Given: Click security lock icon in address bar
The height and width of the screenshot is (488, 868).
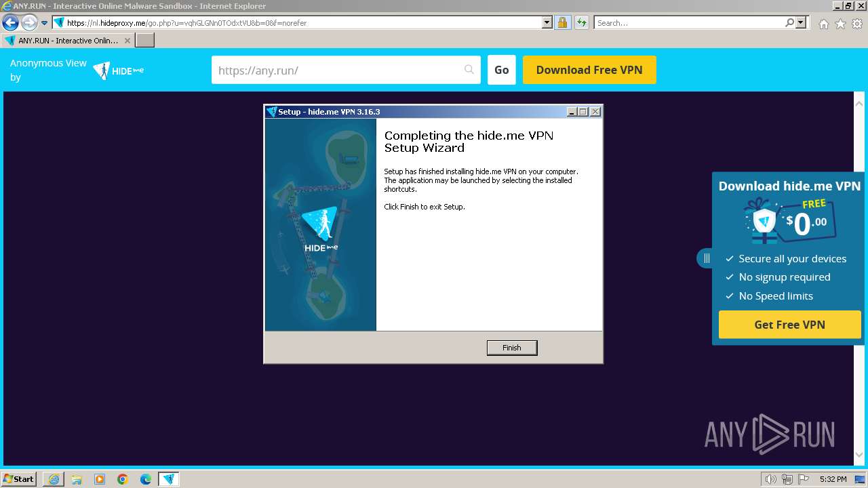Looking at the screenshot, I should [562, 22].
